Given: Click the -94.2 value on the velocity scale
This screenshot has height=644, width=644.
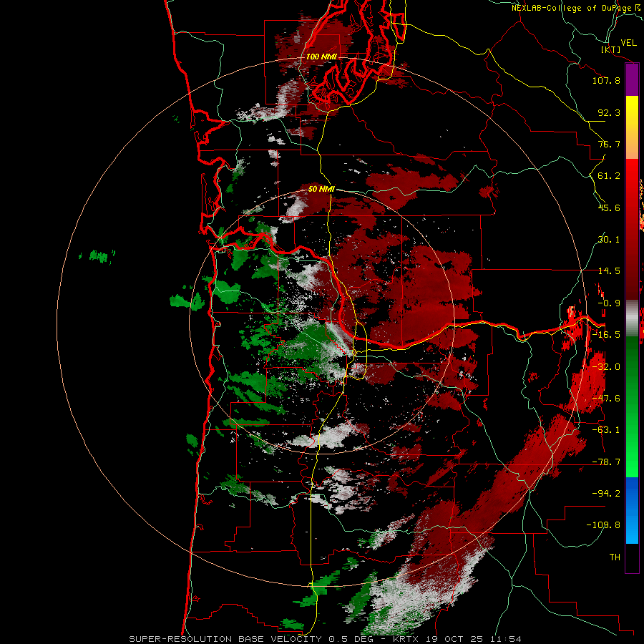Looking at the screenshot, I should (x=606, y=494).
